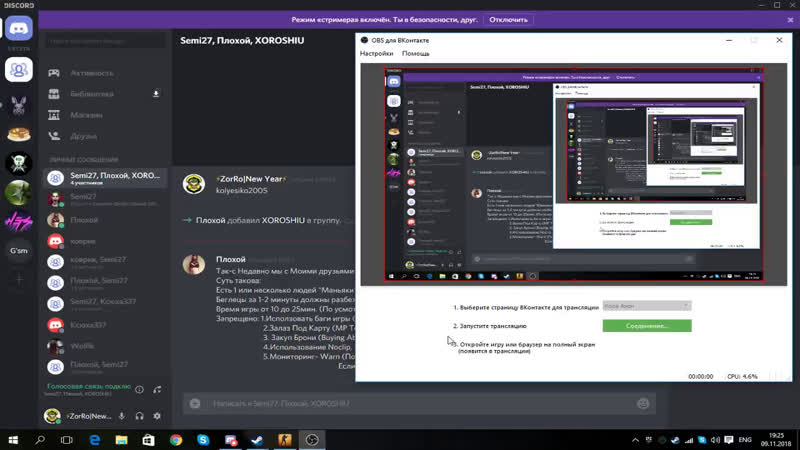Click the Плохой author name in chat
800x450 pixels.
231,260
